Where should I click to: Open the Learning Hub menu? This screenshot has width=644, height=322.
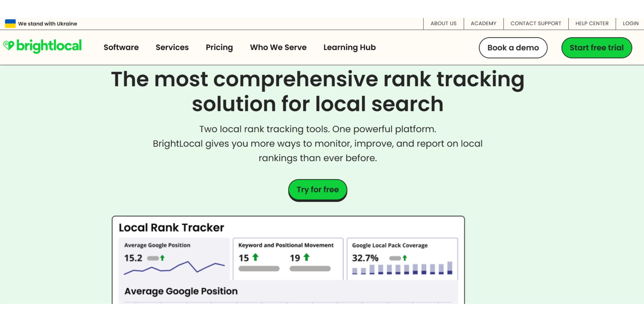(x=349, y=47)
